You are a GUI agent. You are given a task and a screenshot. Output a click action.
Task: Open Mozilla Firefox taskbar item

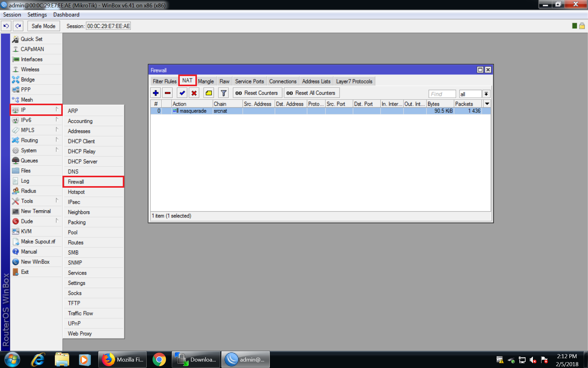123,359
